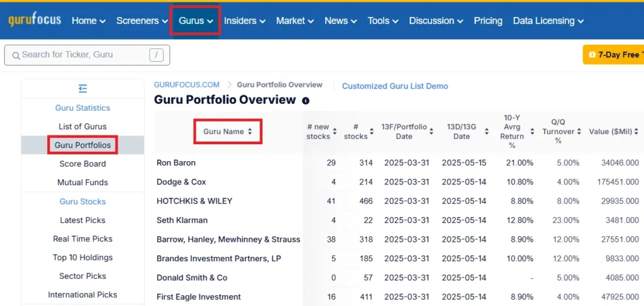Sort by # stocks column

pos(371,132)
